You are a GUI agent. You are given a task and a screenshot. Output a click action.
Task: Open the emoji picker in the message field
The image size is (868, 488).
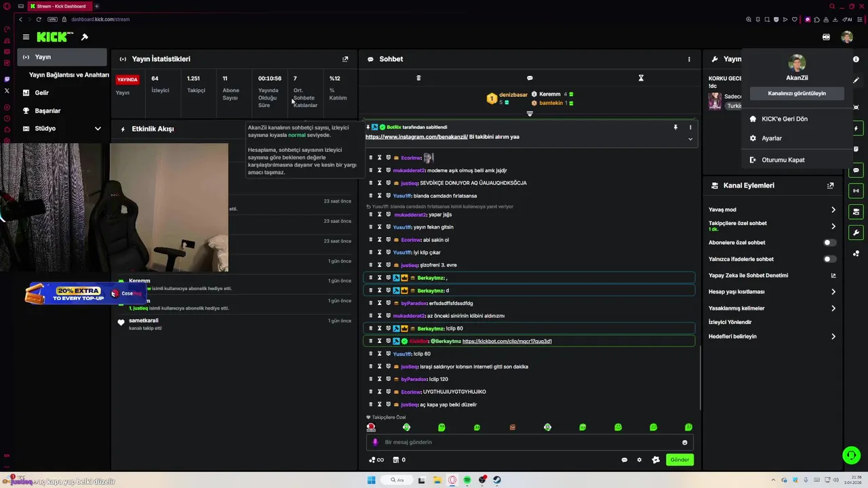click(684, 442)
